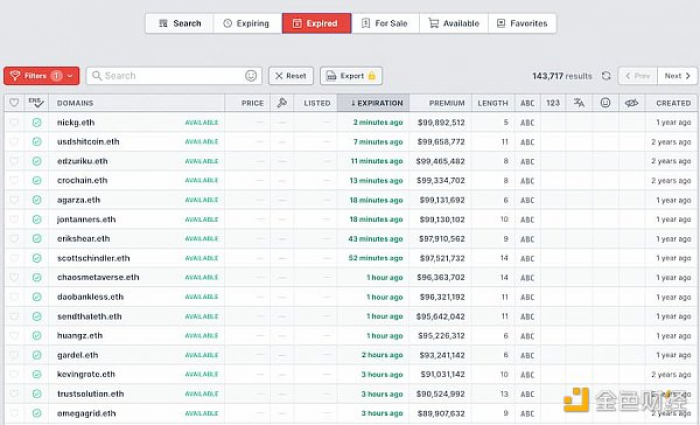Screen dimensions: 700x425
Task: Click the emoji column header icon
Action: click(x=605, y=103)
